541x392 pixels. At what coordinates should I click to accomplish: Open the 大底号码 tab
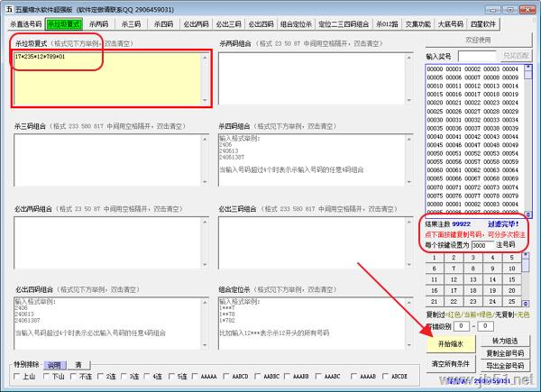tap(451, 23)
